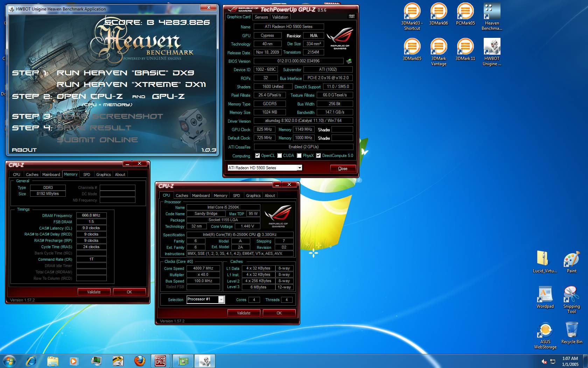Click OK in processor CPU-Z window
This screenshot has width=588, height=368.
279,313
